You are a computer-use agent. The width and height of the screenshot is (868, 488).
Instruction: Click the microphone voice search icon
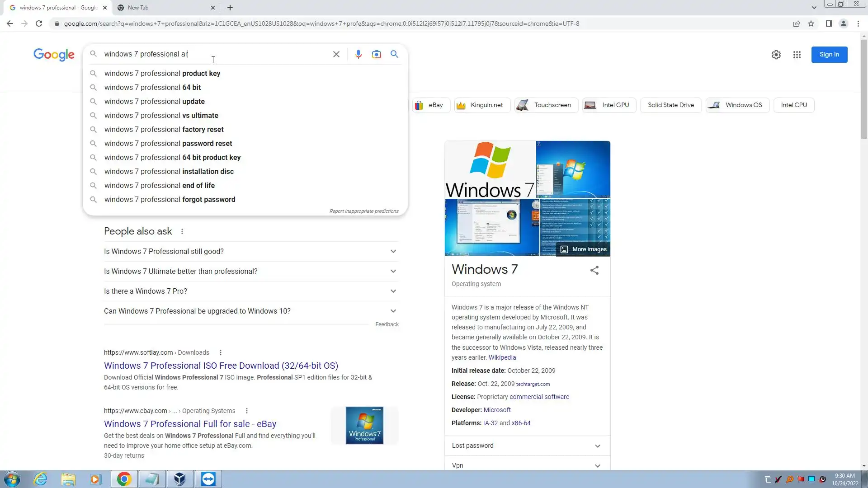point(358,54)
